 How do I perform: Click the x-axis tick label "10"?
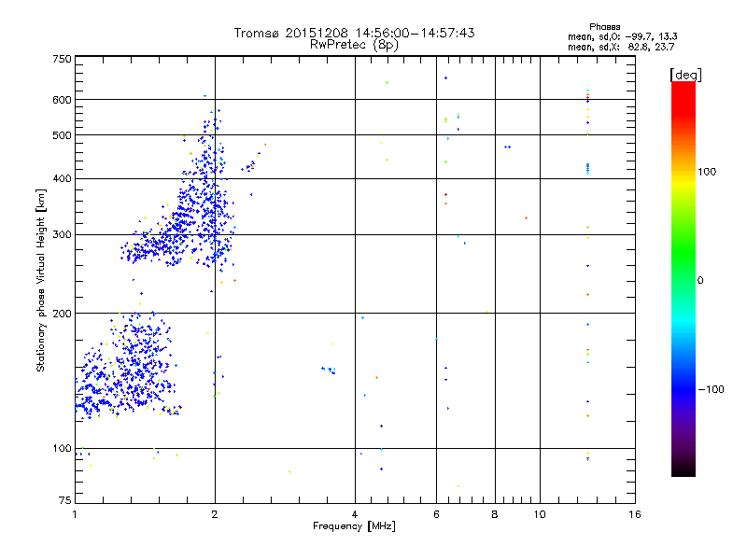pos(540,514)
